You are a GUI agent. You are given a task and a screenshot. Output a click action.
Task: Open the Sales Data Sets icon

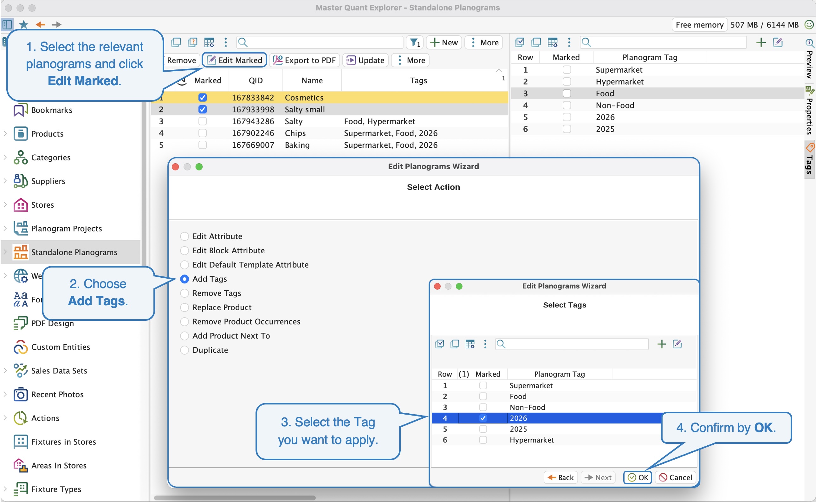click(20, 371)
